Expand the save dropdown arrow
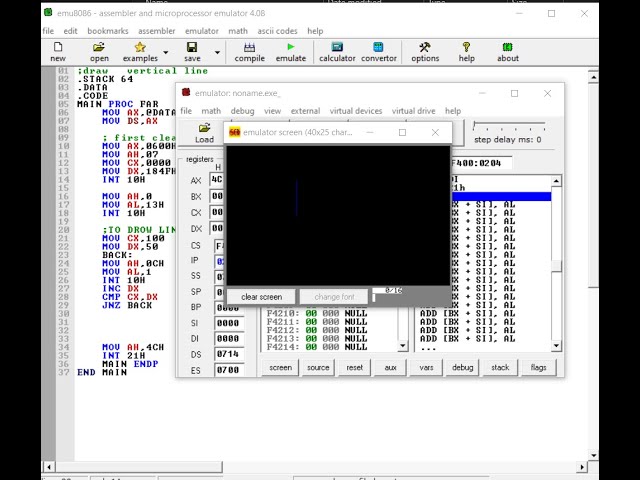 pos(217,53)
